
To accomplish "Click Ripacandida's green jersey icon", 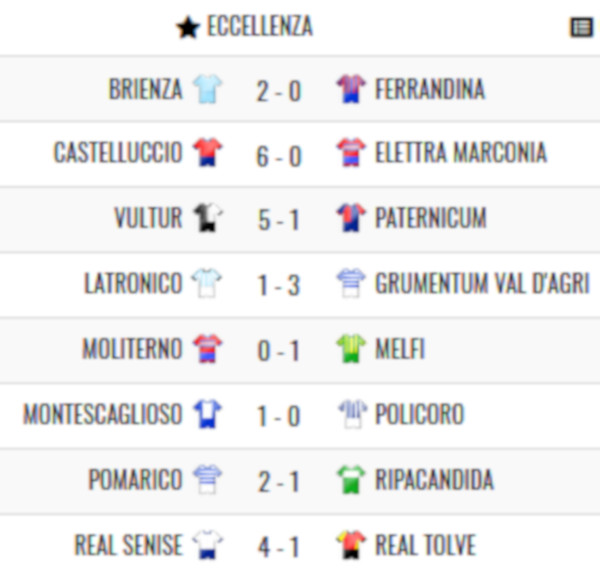I will pyautogui.click(x=351, y=480).
